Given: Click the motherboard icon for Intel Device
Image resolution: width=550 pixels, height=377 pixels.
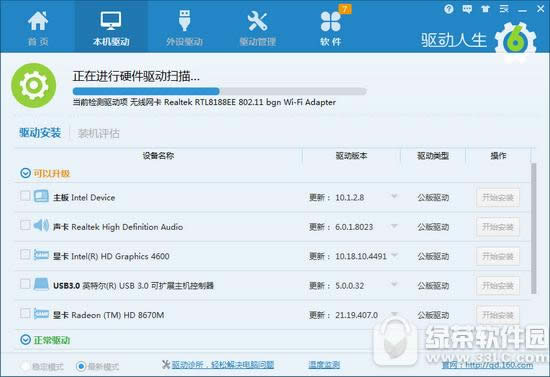Looking at the screenshot, I should pos(41,196).
